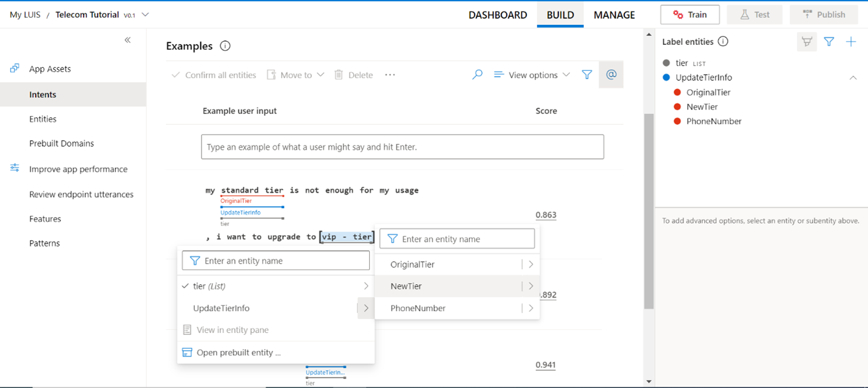Click the Move to icon

click(271, 75)
